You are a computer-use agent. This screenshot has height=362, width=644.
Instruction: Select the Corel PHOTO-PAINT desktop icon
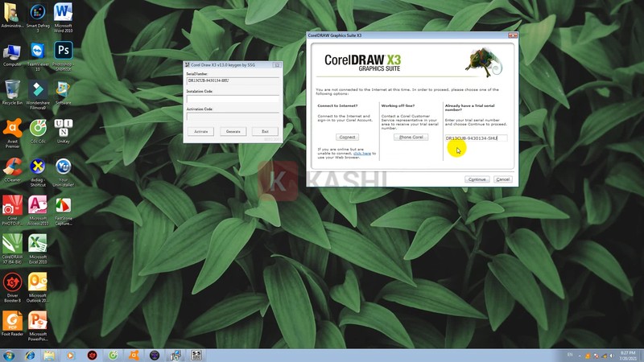pyautogui.click(x=12, y=210)
